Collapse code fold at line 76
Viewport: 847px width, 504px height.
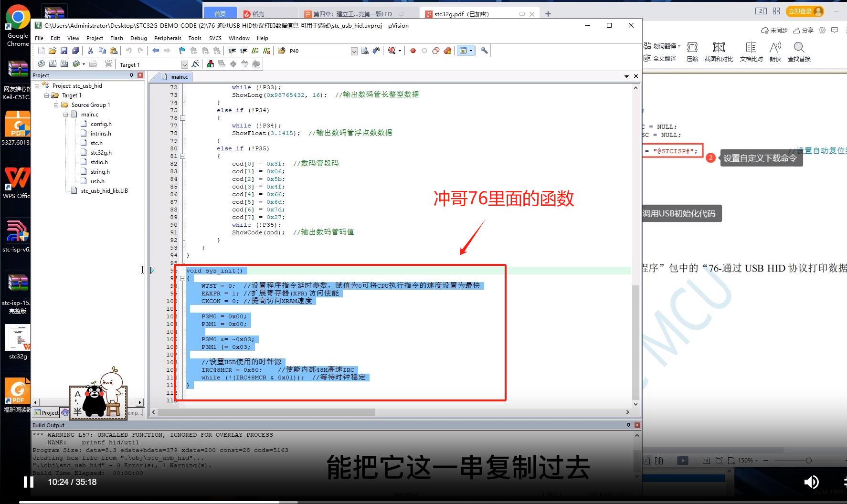(x=182, y=118)
